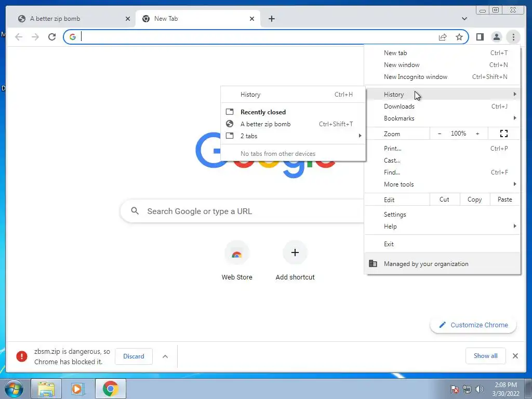The height and width of the screenshot is (399, 532).
Task: Select Print... from the menu
Action: point(443,149)
